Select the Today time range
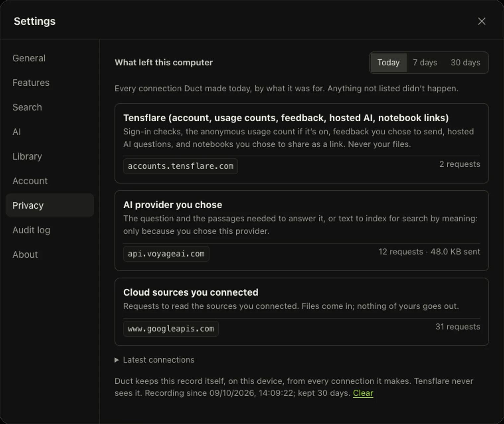 pyautogui.click(x=388, y=62)
